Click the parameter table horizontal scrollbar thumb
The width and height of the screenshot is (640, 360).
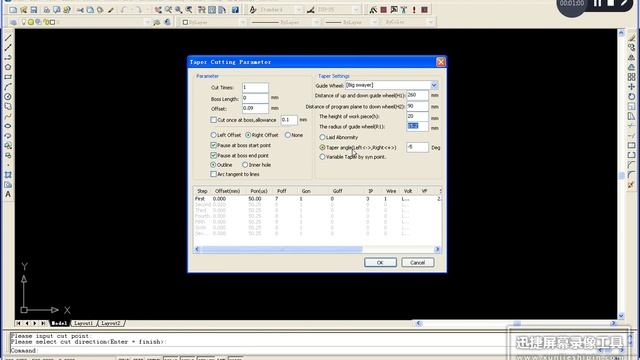[282, 249]
